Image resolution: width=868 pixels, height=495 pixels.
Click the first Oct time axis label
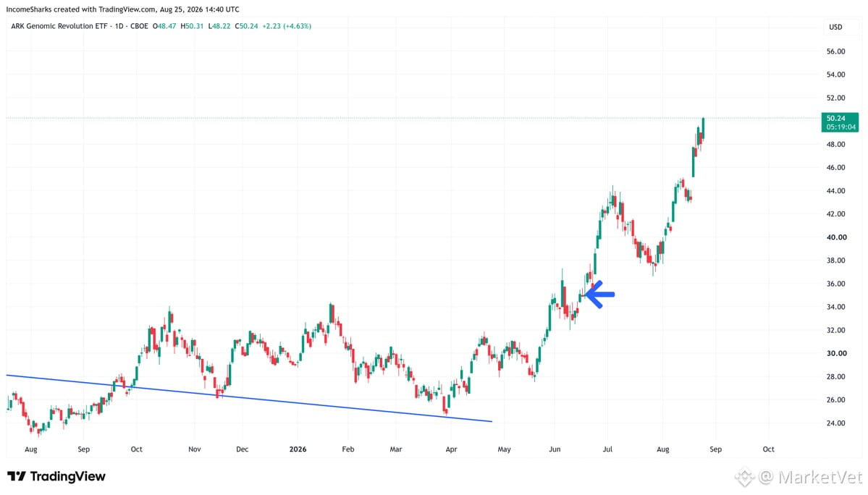tap(137, 449)
